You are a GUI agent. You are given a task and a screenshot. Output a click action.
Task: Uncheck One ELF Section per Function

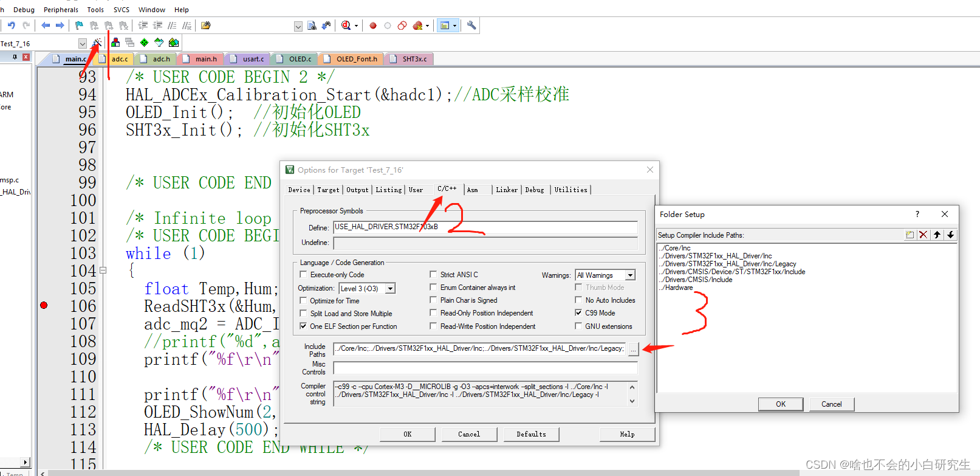pos(303,326)
